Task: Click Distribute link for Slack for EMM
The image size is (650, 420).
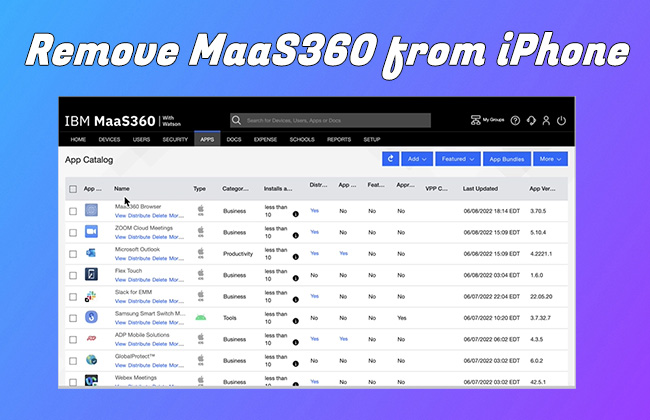Action: tap(139, 301)
